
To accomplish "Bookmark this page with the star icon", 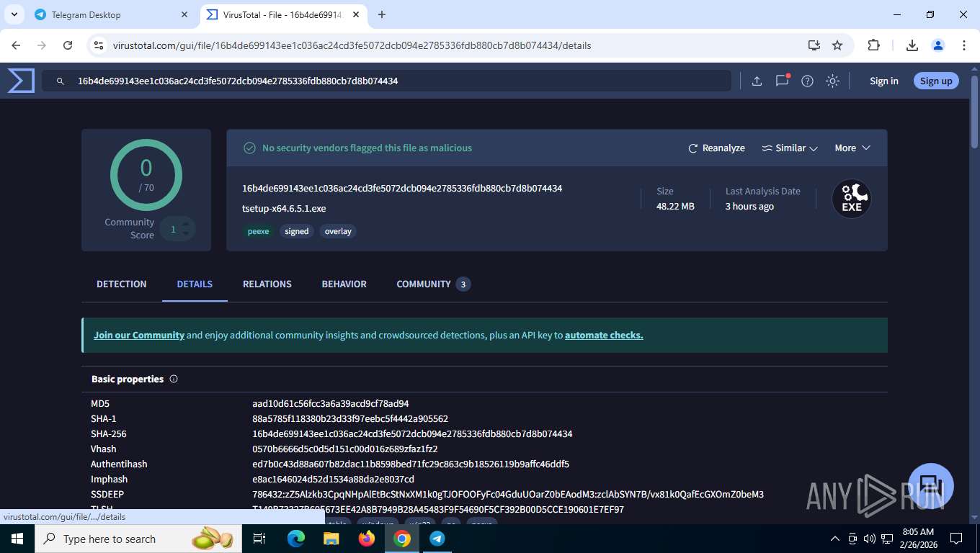I will [837, 45].
